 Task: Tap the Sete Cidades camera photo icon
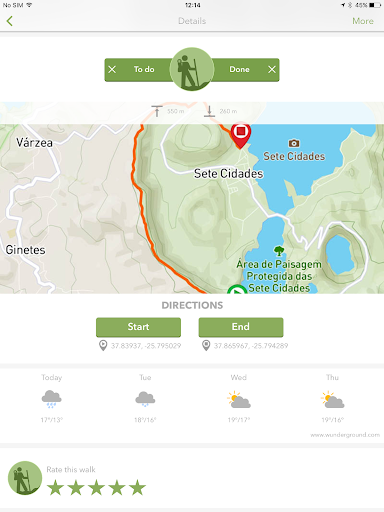[294, 143]
